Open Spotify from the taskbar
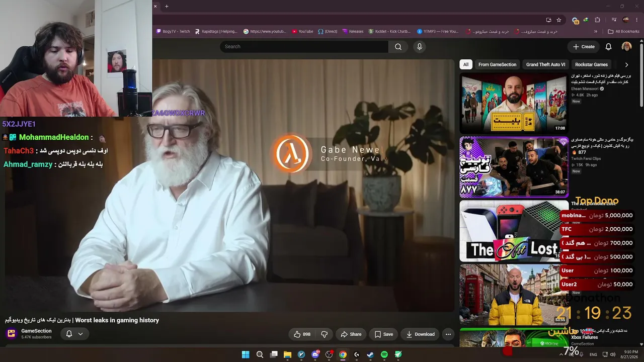The width and height of the screenshot is (644, 362). click(x=384, y=354)
